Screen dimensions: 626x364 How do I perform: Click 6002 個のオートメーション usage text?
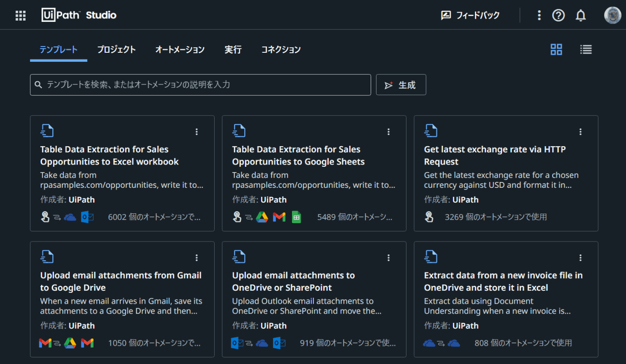point(154,217)
